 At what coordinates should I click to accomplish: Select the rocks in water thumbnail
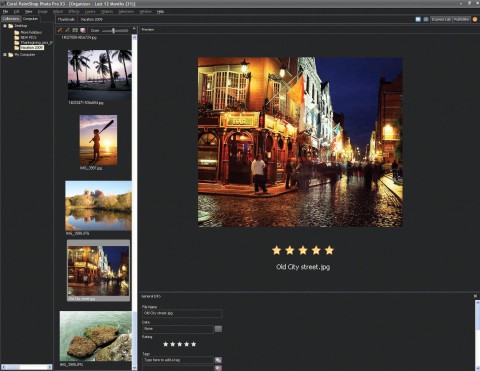(x=96, y=336)
